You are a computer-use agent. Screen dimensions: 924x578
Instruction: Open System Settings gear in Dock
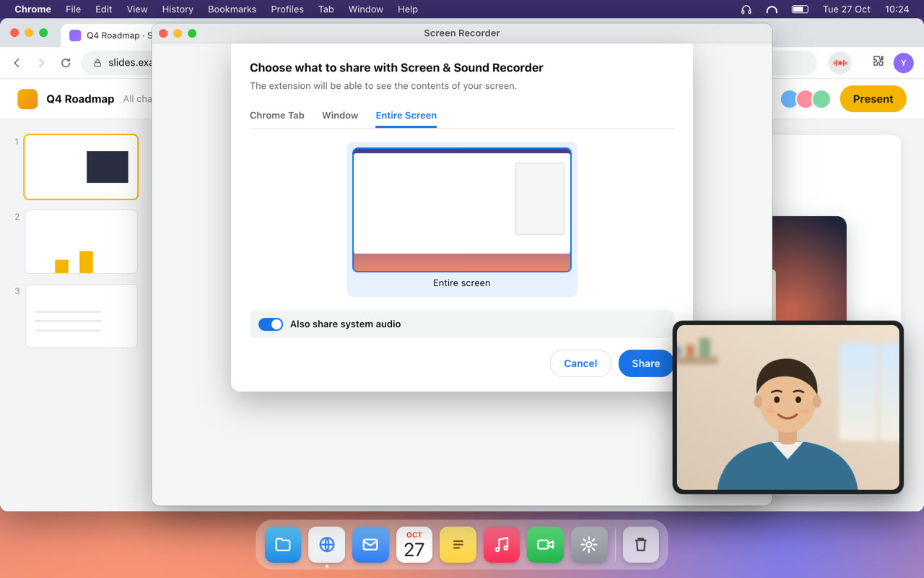pos(589,545)
